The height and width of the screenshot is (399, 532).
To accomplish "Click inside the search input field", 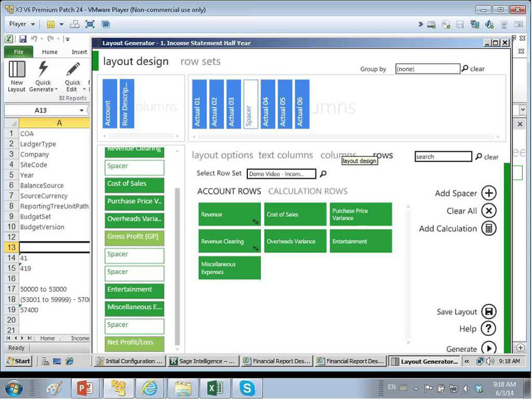I will [442, 156].
